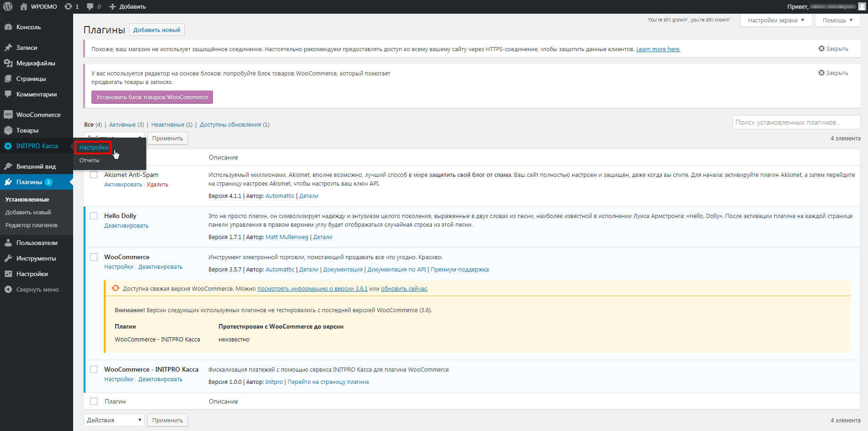Tick the WooCommerce plugin checkbox
Image resolution: width=868 pixels, height=431 pixels.
coord(94,257)
